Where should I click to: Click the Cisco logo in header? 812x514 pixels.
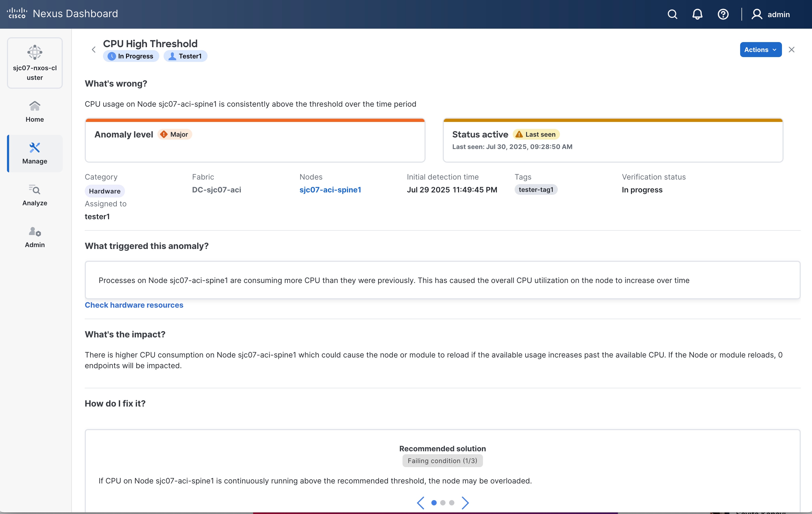tap(17, 13)
